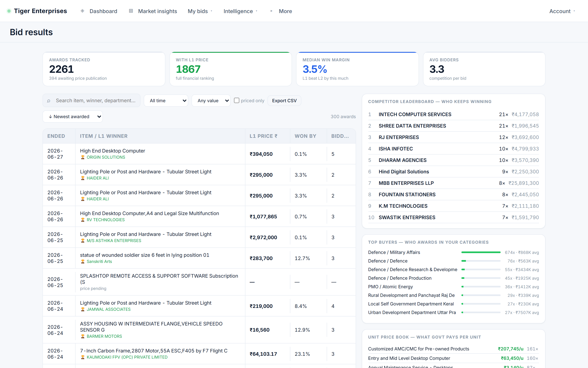Open Customized AMC/CMC for Pre-owned Products entry
Screen dimensions: 588x368
(453, 349)
